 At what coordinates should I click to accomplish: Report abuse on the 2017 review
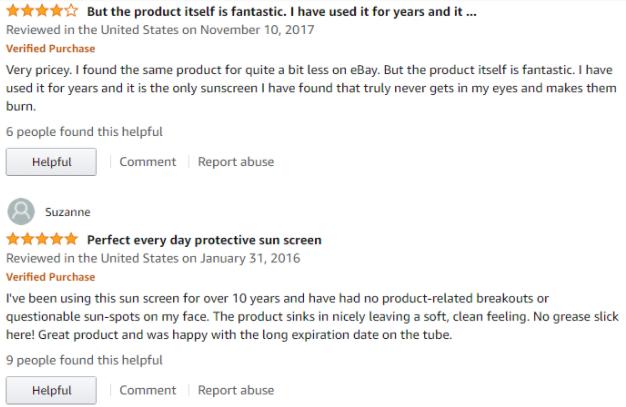(x=236, y=162)
